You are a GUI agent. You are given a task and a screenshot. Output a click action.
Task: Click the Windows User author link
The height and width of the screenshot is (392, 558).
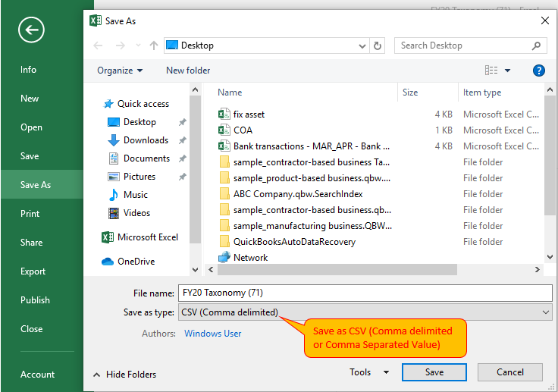click(x=213, y=334)
